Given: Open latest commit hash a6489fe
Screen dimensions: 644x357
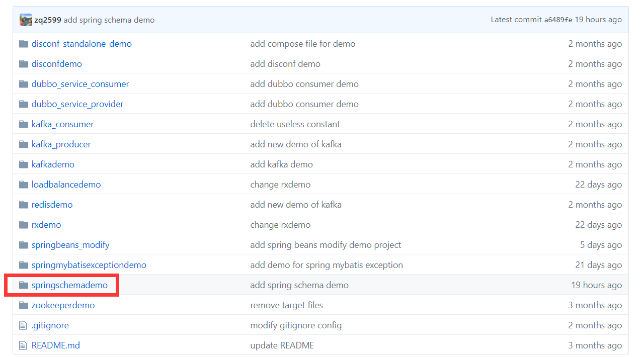Looking at the screenshot, I should [x=558, y=20].
